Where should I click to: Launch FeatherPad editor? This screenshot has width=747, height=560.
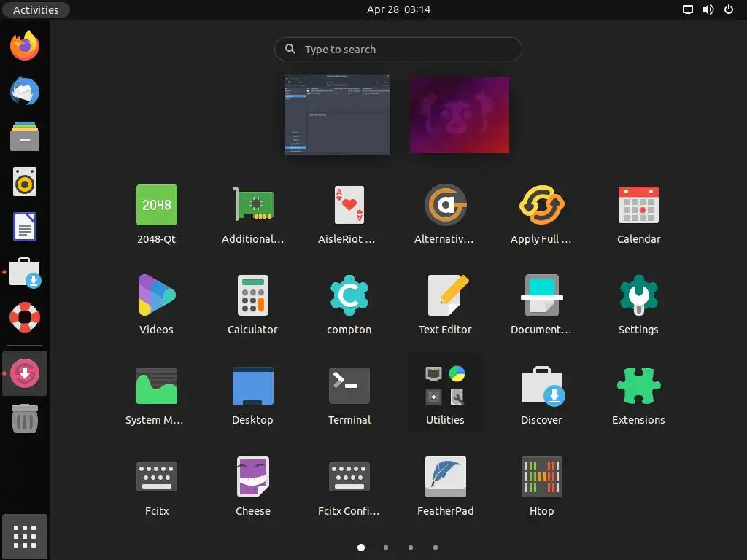tap(446, 486)
